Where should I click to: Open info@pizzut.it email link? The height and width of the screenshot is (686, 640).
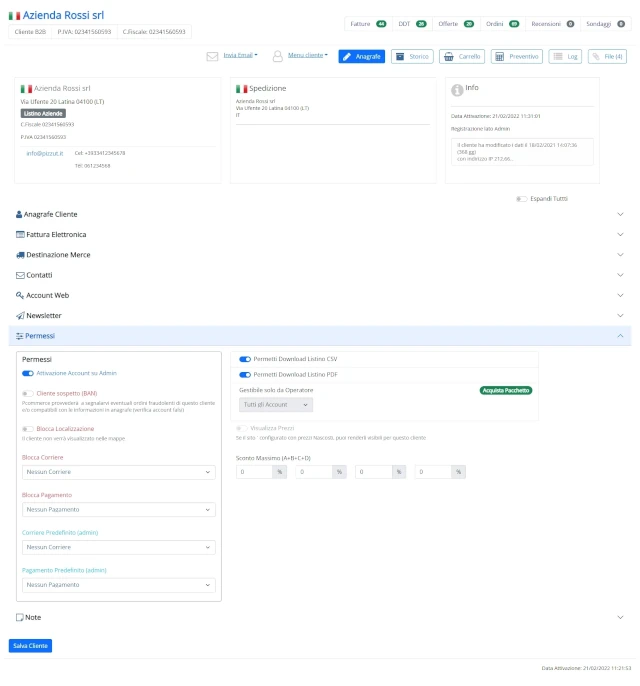coord(45,154)
